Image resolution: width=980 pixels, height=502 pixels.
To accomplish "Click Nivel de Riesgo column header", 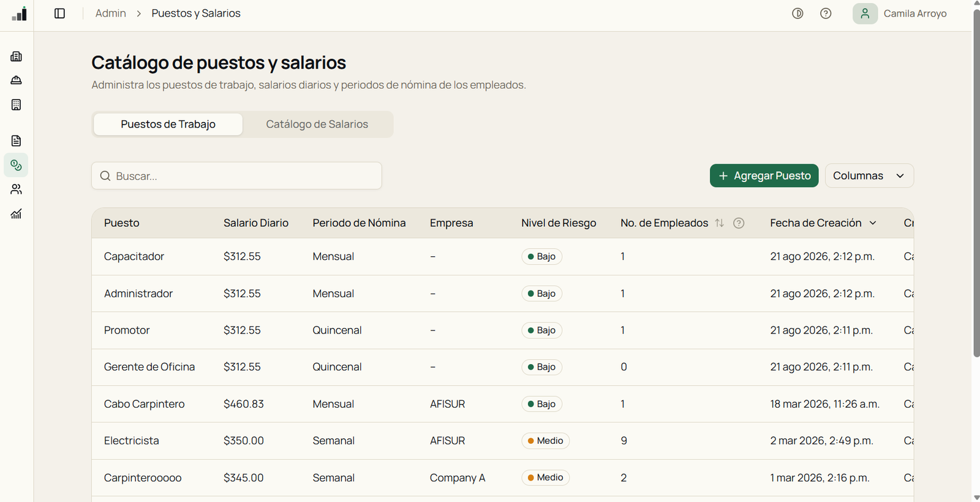I will pos(559,223).
